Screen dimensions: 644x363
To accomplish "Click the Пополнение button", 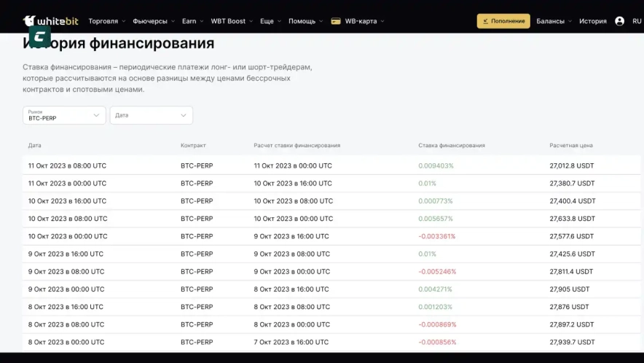I will tap(503, 21).
